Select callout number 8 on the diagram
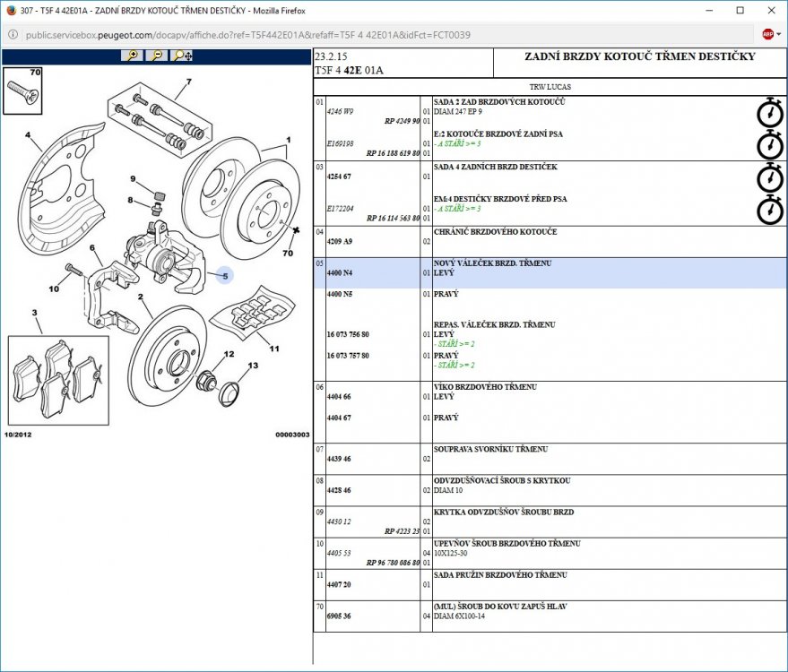The height and width of the screenshot is (672, 788). 130,200
